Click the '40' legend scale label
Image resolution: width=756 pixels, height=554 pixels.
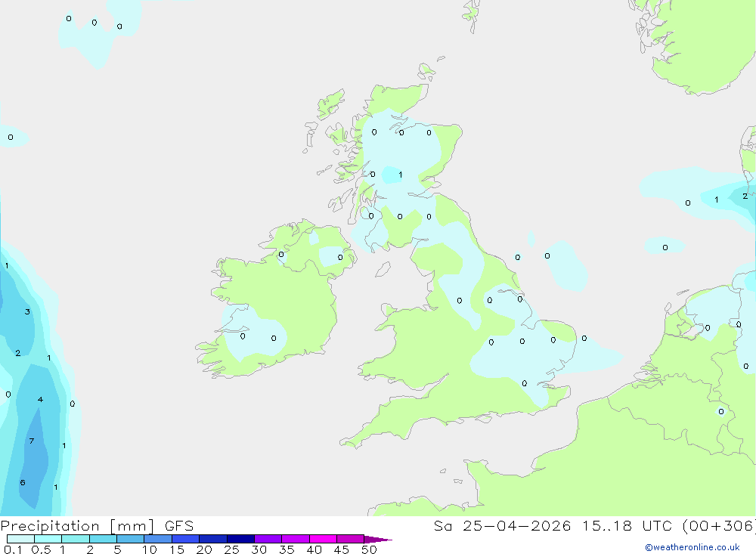pyautogui.click(x=314, y=549)
